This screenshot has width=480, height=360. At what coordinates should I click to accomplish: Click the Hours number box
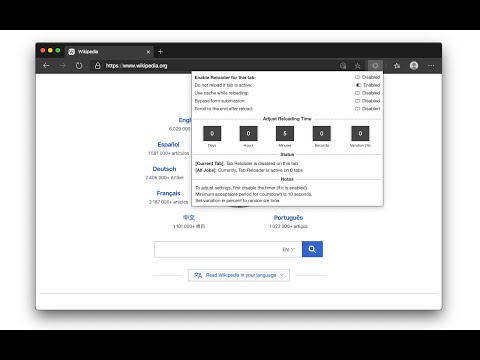[x=248, y=133]
